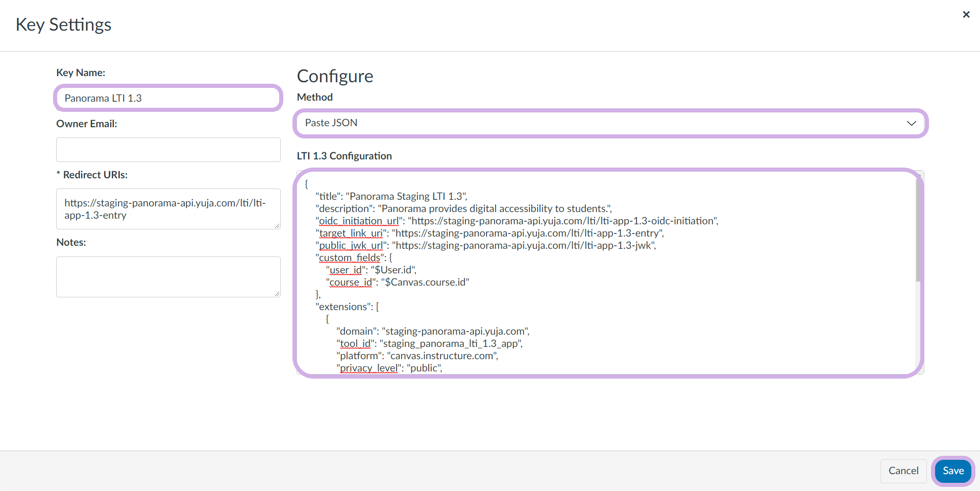This screenshot has width=980, height=491.
Task: Click the public_jwk_url key in JSON
Action: (x=351, y=245)
